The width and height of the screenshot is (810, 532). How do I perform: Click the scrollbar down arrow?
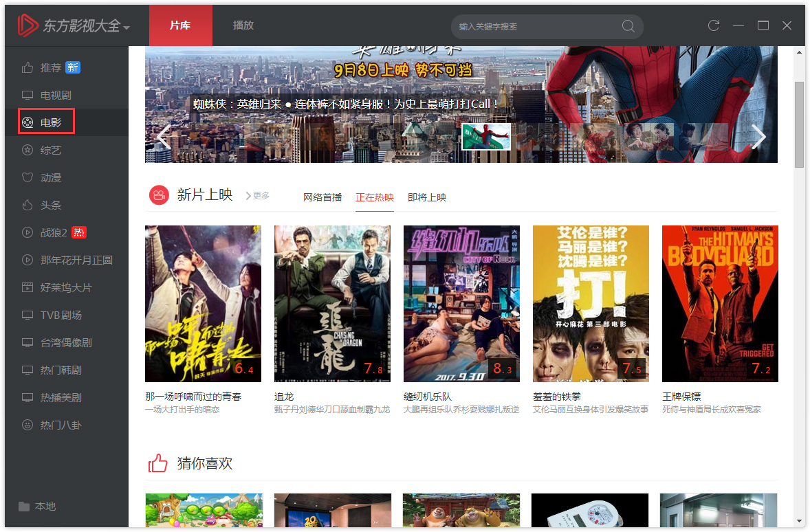(800, 521)
